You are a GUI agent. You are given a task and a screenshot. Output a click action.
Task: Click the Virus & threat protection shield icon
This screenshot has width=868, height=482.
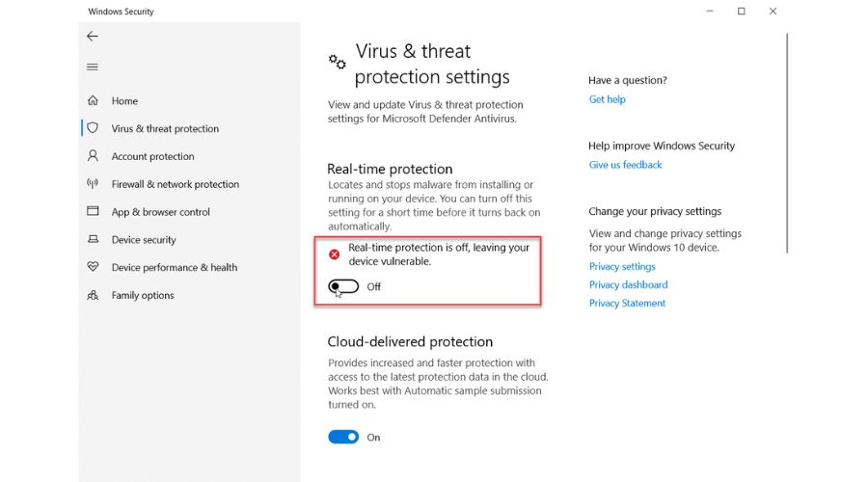[93, 128]
